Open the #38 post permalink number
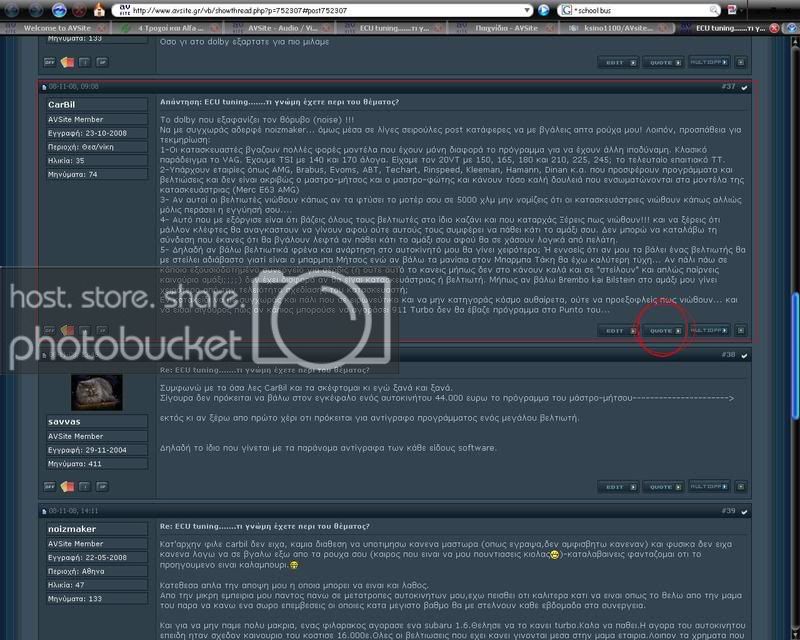 point(729,355)
